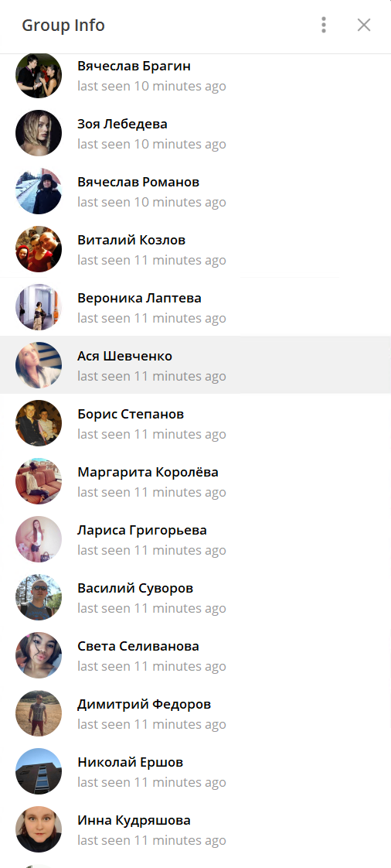Image resolution: width=391 pixels, height=868 pixels.
Task: Select the member Василий Суворов
Action: tap(195, 597)
